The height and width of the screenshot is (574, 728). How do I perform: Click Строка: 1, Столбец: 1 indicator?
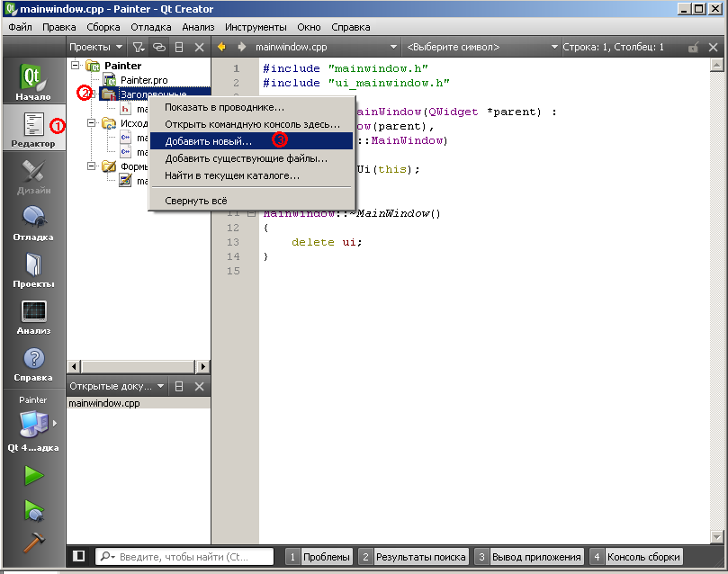[613, 47]
